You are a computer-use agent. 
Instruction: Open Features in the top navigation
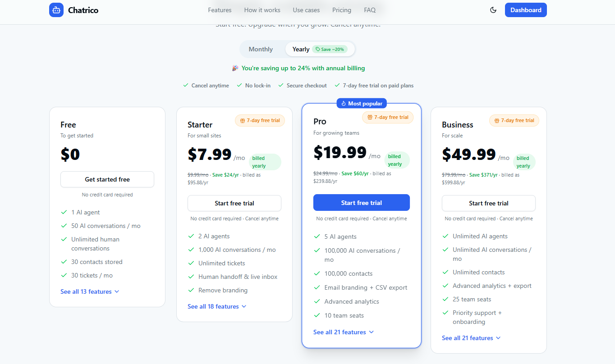click(220, 10)
